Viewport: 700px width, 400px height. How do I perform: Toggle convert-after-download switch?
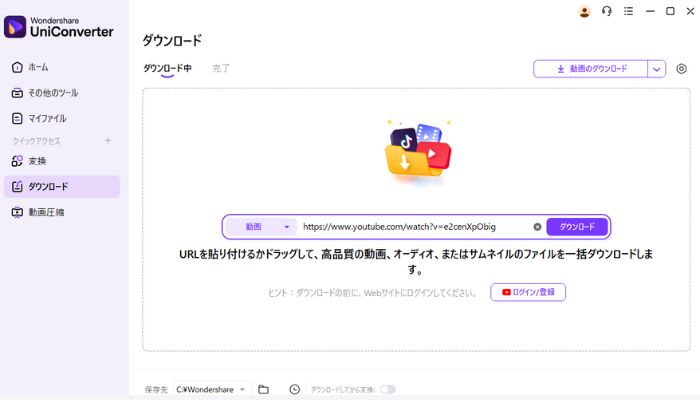(x=387, y=389)
